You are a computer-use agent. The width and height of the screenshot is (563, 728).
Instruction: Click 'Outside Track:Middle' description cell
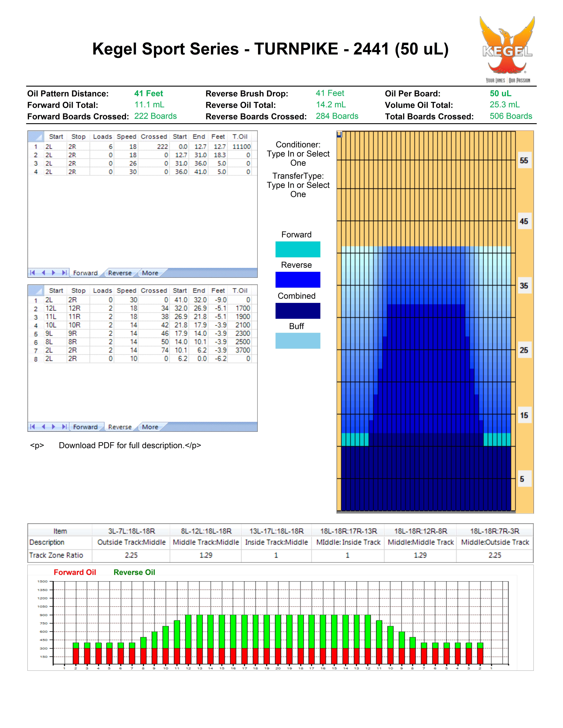pyautogui.click(x=131, y=542)
